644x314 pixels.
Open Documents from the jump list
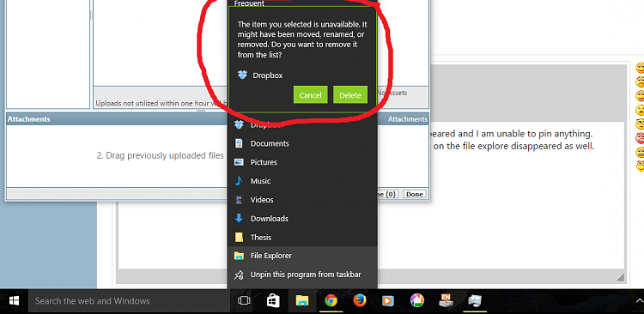(x=302, y=143)
